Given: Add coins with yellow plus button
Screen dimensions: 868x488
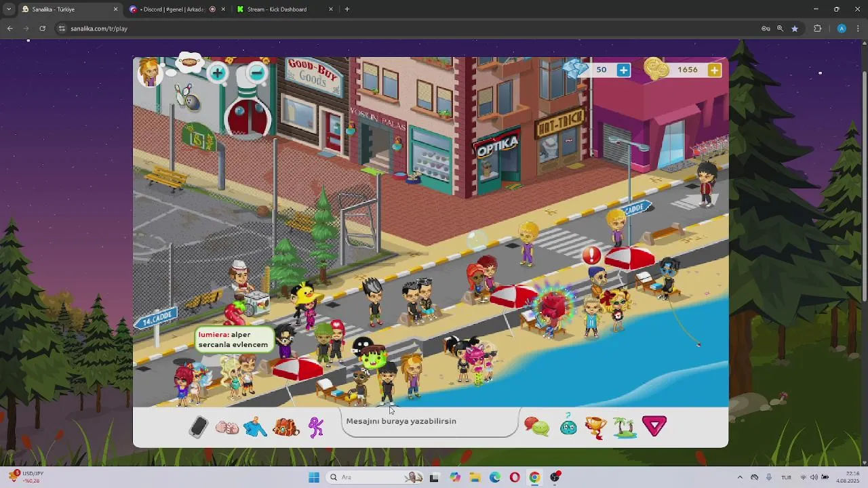Looking at the screenshot, I should 714,70.
